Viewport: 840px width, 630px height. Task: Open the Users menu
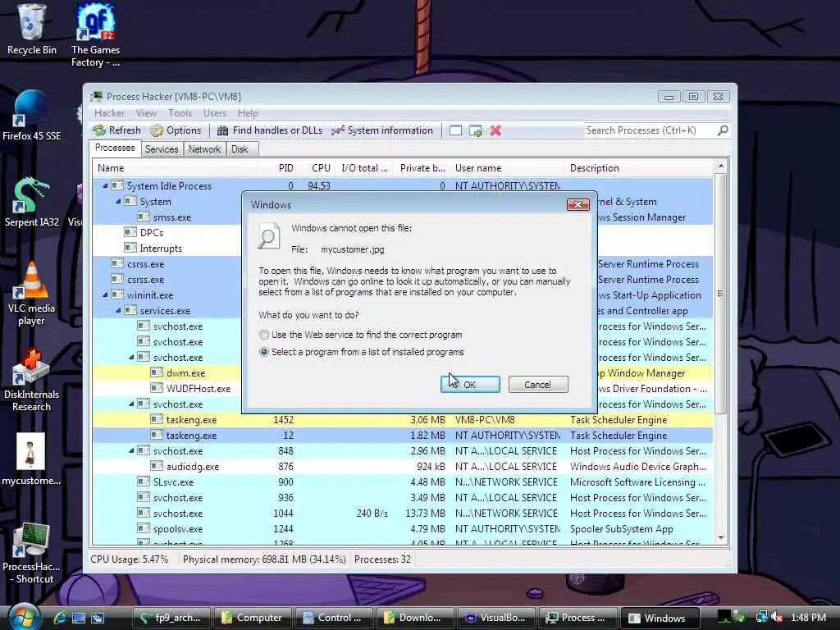[x=215, y=113]
